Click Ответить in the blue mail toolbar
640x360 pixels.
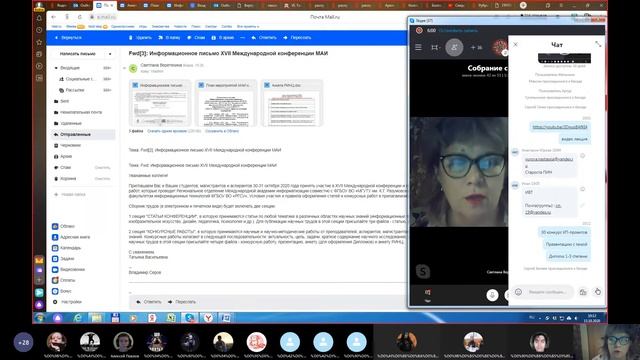coord(264,38)
